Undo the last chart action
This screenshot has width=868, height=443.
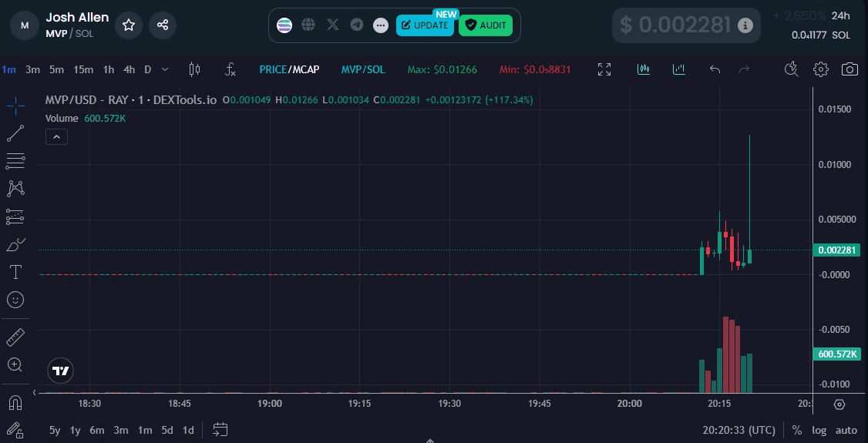pos(715,69)
